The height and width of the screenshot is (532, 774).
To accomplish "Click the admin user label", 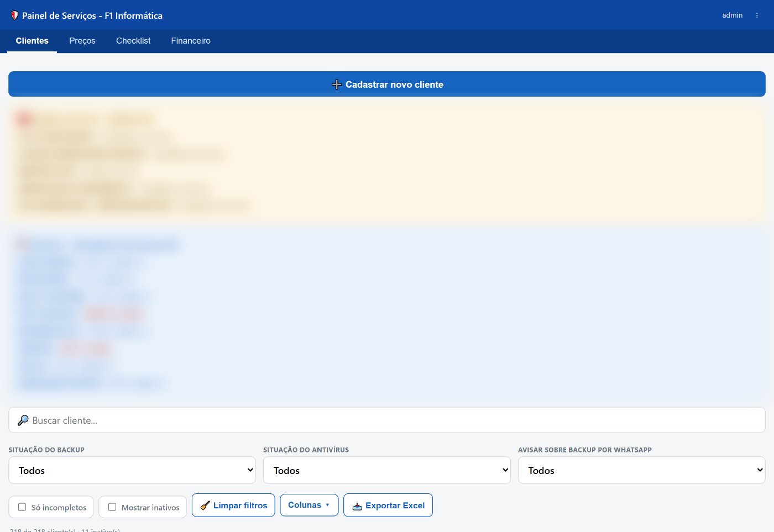I will (732, 15).
